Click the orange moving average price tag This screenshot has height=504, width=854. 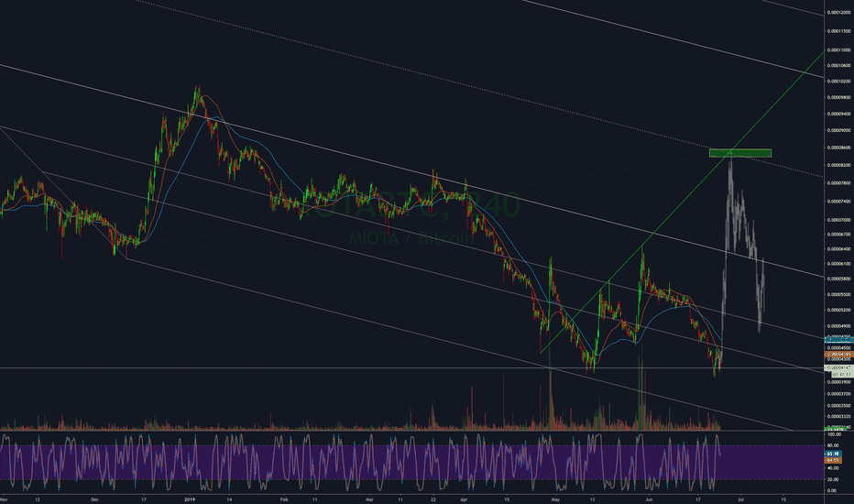(839, 354)
